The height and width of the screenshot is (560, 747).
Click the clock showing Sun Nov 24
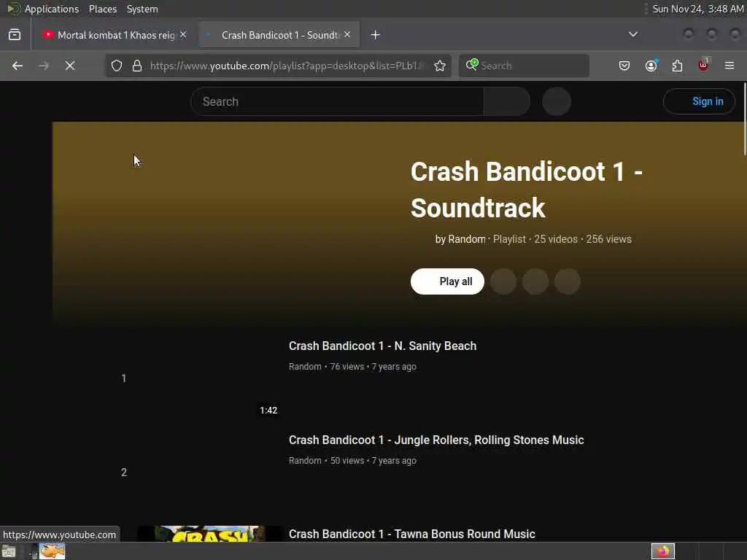(698, 9)
